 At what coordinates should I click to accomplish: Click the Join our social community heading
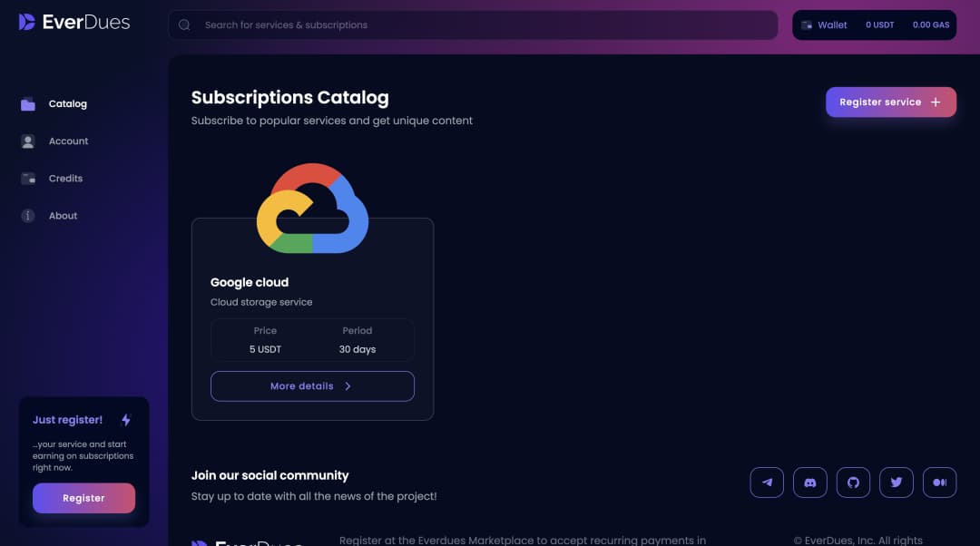tap(270, 475)
